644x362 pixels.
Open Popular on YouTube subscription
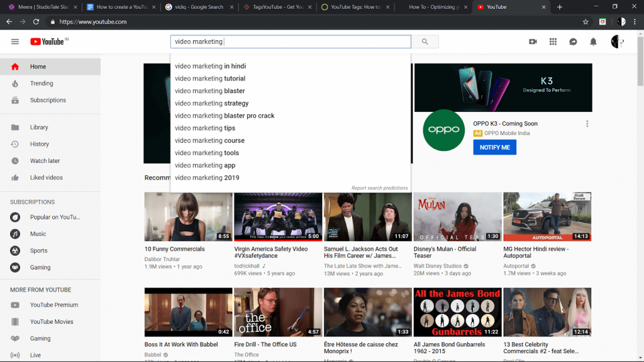[x=50, y=217]
